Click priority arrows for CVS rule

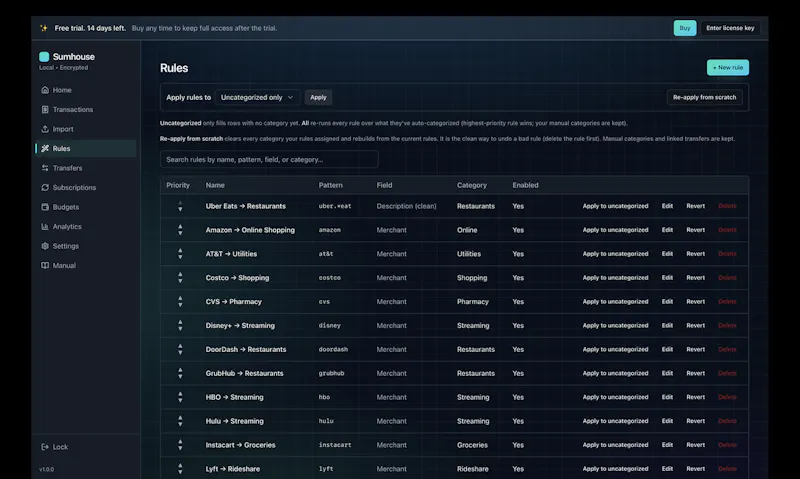180,301
